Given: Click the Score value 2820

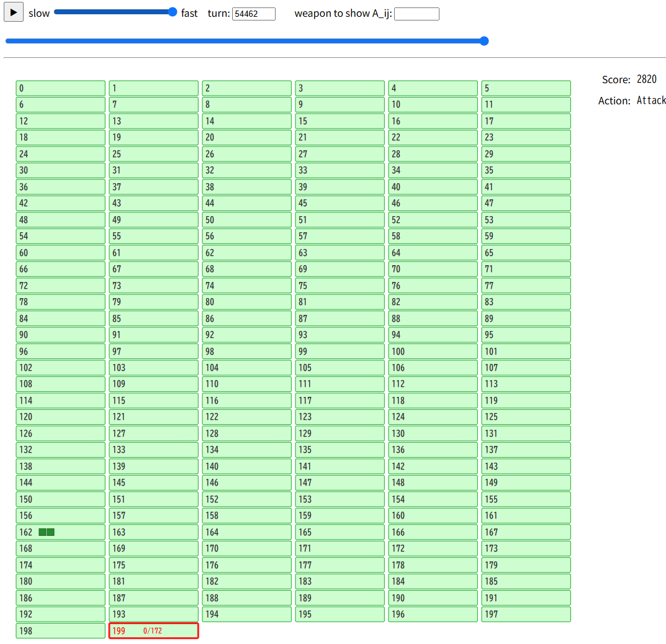Looking at the screenshot, I should (647, 79).
